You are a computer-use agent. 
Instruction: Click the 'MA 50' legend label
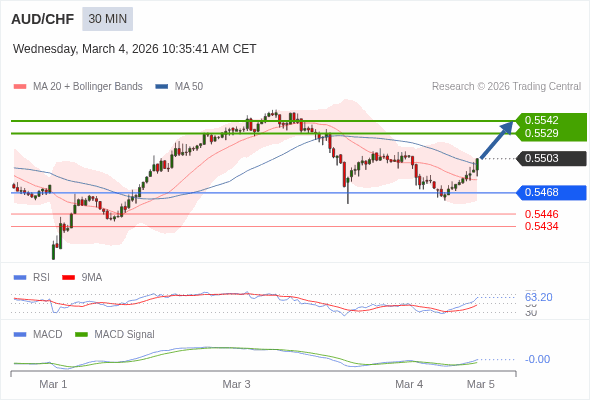(189, 87)
